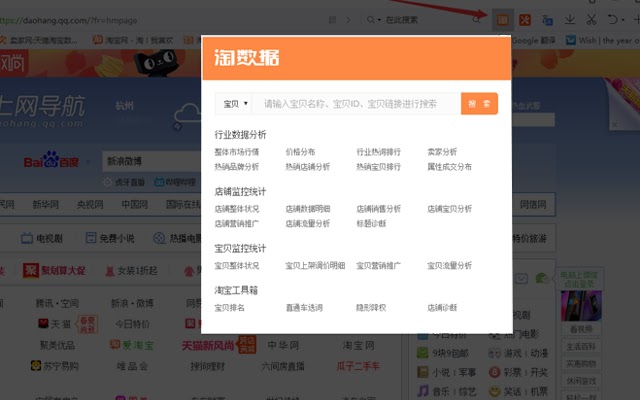This screenshot has height=400, width=640.
Task: Click the 请输入宝贝名称 search input
Action: tap(356, 104)
